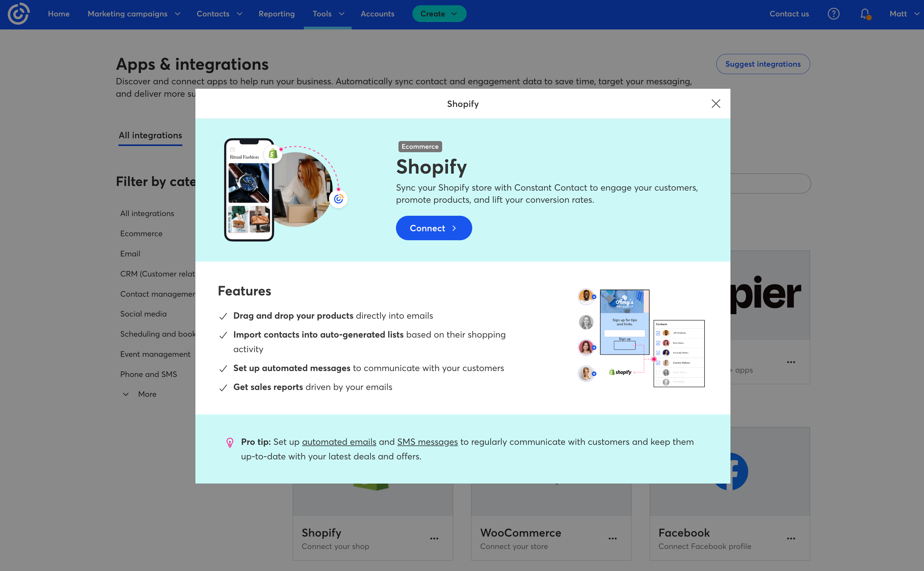Viewport: 924px width, 571px height.
Task: Open the Create dropdown button
Action: pyautogui.click(x=439, y=14)
